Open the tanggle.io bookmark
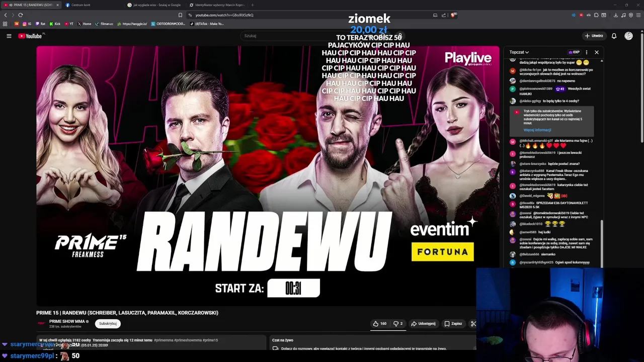This screenshot has height=362, width=644. pyautogui.click(x=132, y=24)
